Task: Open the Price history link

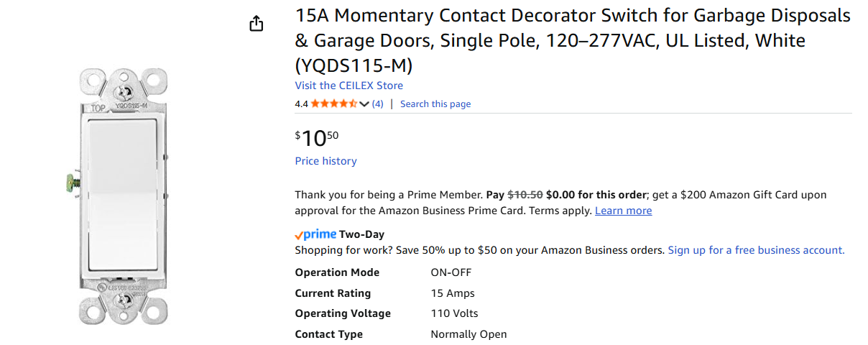Action: point(325,161)
